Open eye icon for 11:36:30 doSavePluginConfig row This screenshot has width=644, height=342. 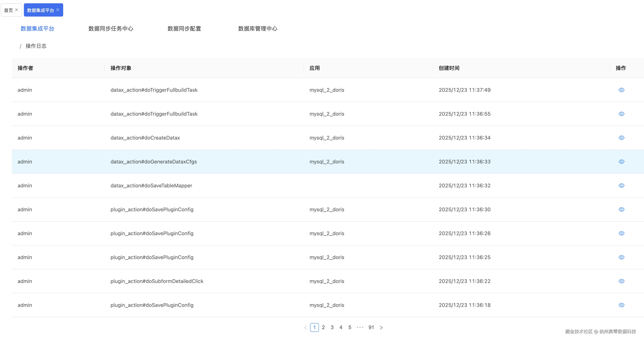point(621,209)
